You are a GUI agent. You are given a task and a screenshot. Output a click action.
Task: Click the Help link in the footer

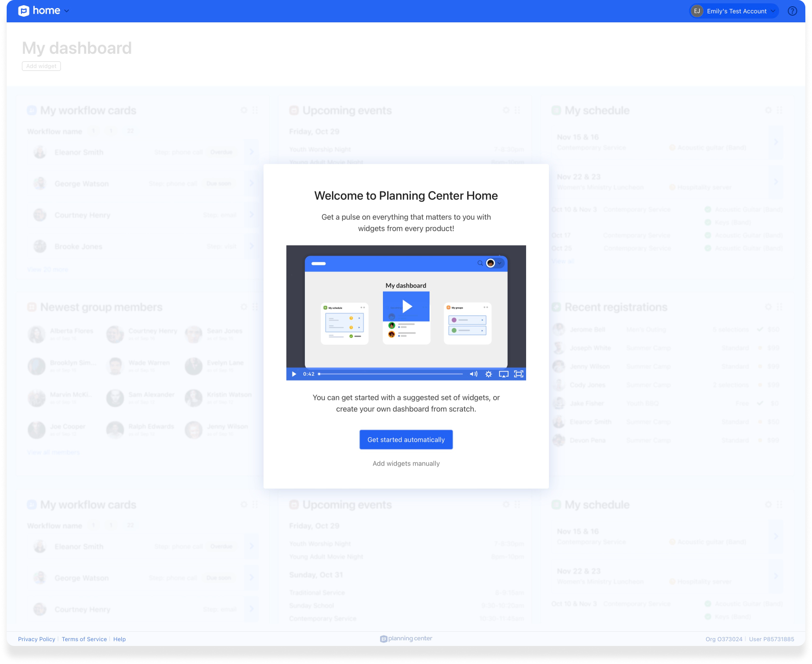coord(119,639)
